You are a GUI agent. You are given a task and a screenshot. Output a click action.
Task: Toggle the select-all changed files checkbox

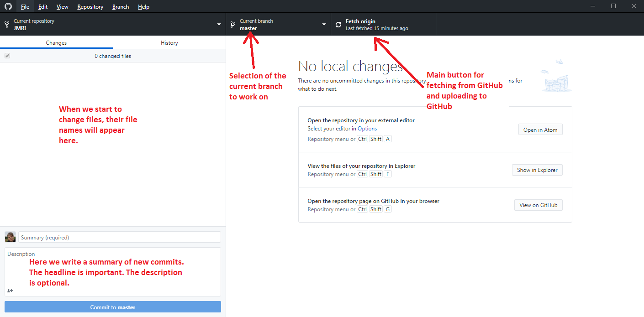coord(7,56)
